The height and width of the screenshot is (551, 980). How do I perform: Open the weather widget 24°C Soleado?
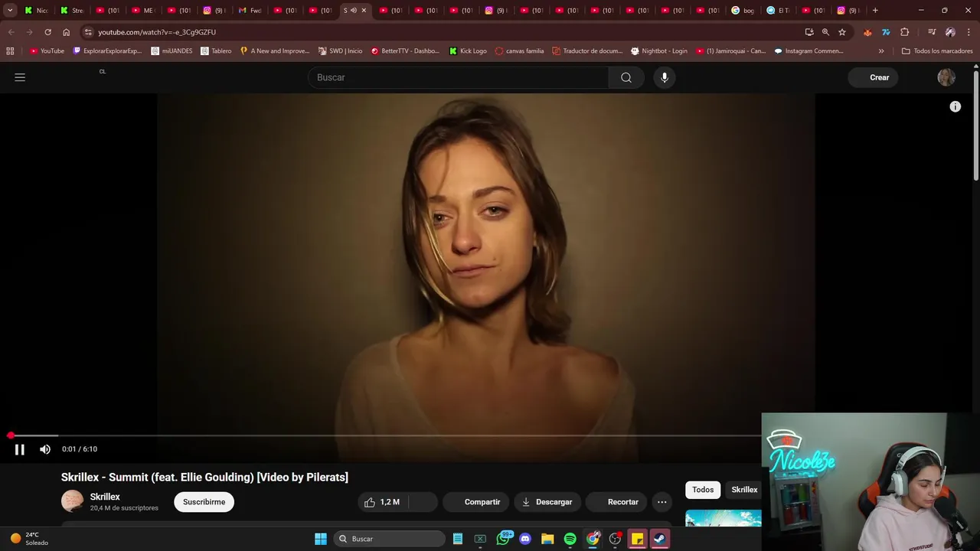coord(31,539)
